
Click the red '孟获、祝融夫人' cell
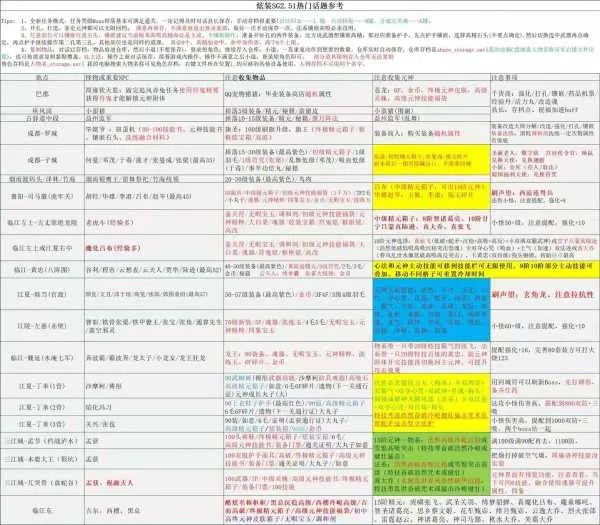[154, 483]
